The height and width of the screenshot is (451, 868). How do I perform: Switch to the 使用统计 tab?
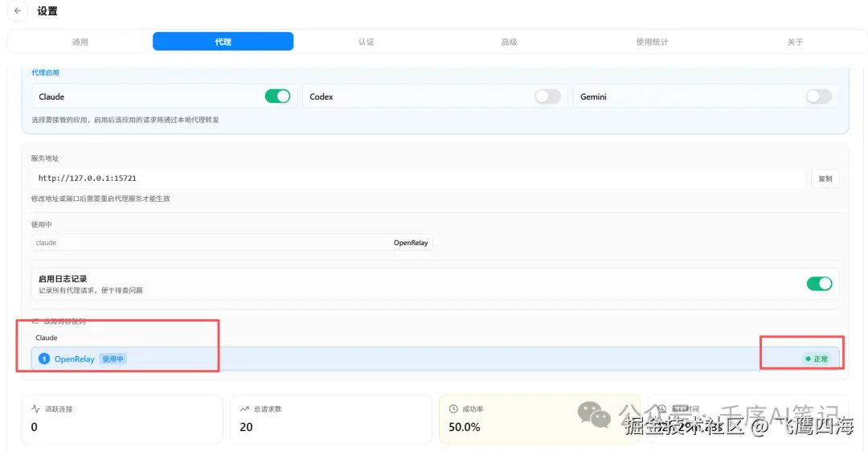pyautogui.click(x=652, y=42)
